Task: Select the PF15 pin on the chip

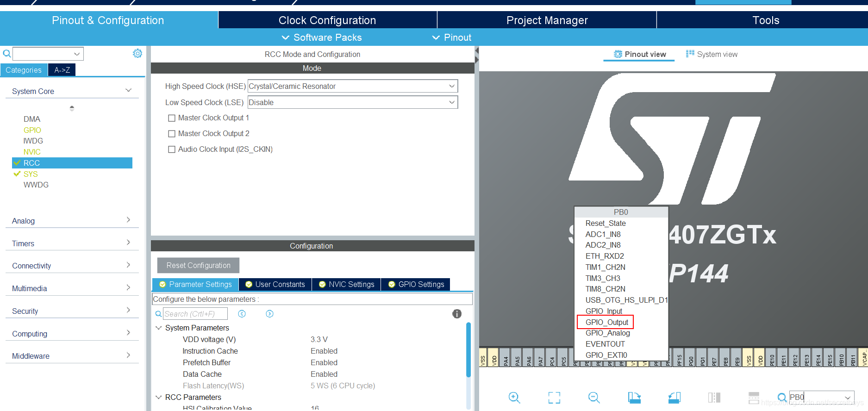Action: (679, 357)
